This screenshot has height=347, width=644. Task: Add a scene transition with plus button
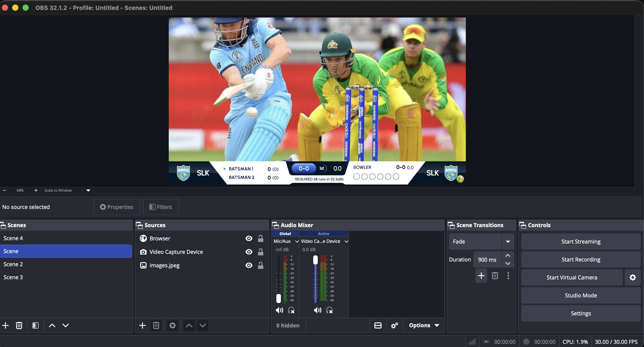pyautogui.click(x=481, y=276)
